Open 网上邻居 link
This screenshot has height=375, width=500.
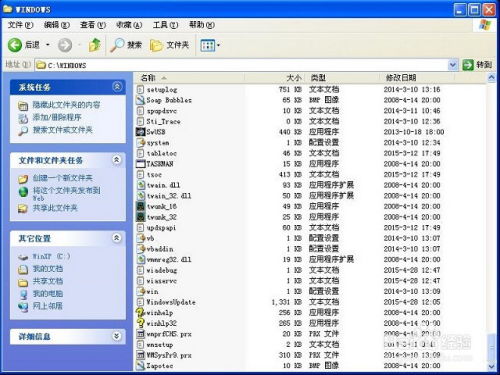pos(47,306)
